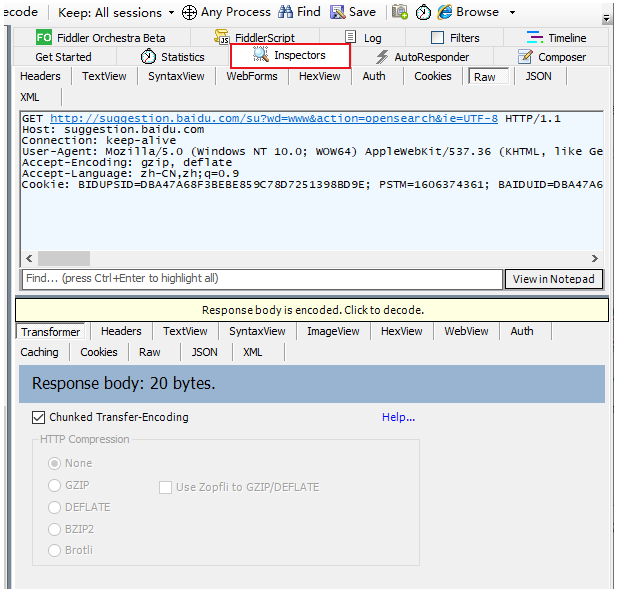
Task: Click the horizontal scrollbar left arrow
Action: 29,259
